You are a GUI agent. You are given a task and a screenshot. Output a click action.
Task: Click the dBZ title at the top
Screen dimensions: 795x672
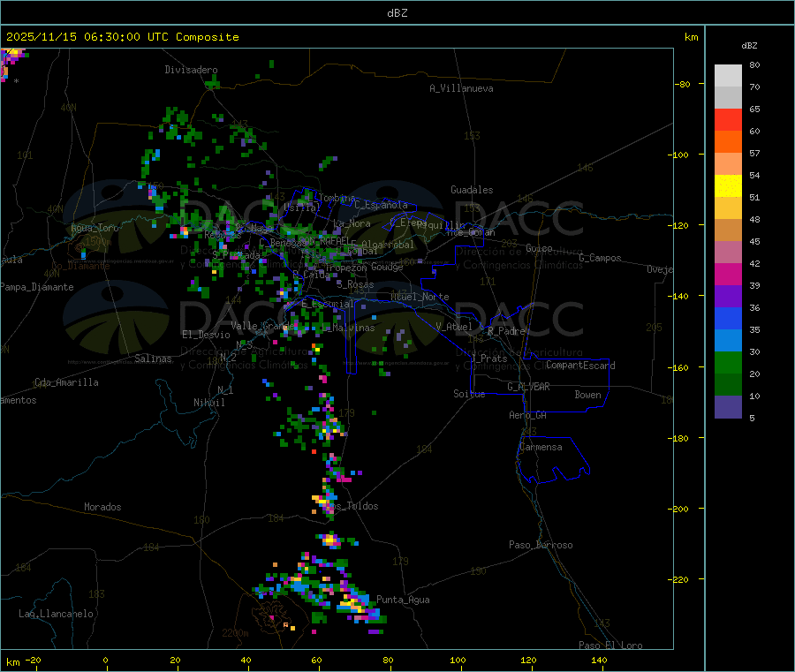click(397, 13)
